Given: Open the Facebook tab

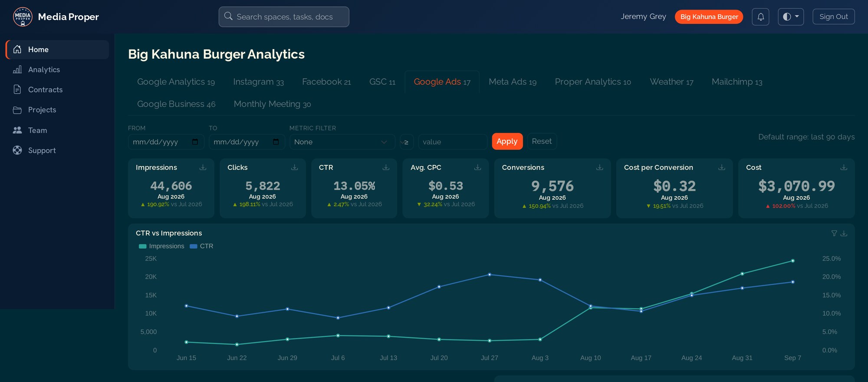Looking at the screenshot, I should coord(326,82).
